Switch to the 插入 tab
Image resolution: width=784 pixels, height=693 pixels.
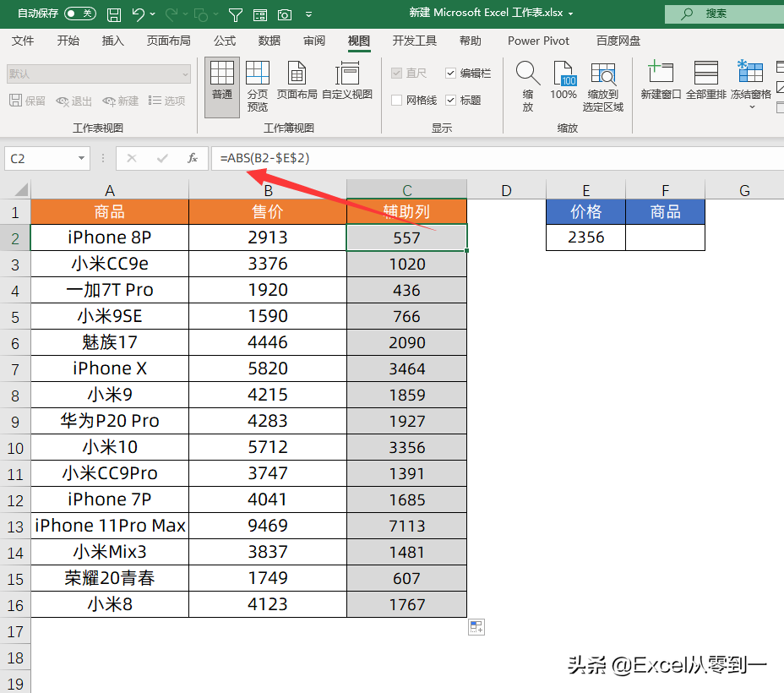coord(113,41)
